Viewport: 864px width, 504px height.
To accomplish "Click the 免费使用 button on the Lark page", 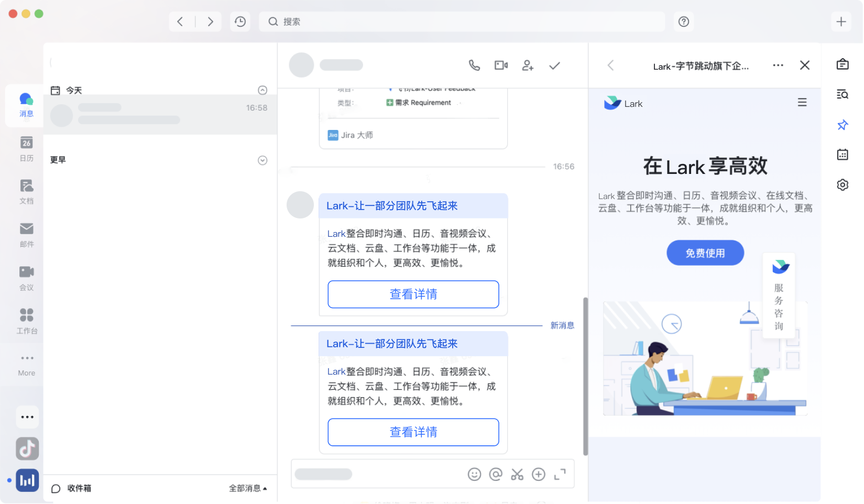I will pyautogui.click(x=705, y=253).
